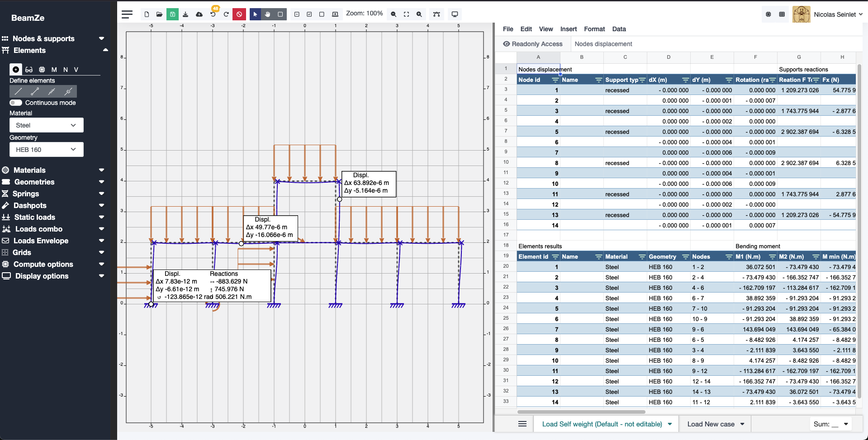Select the simple beam element tool

(18, 91)
